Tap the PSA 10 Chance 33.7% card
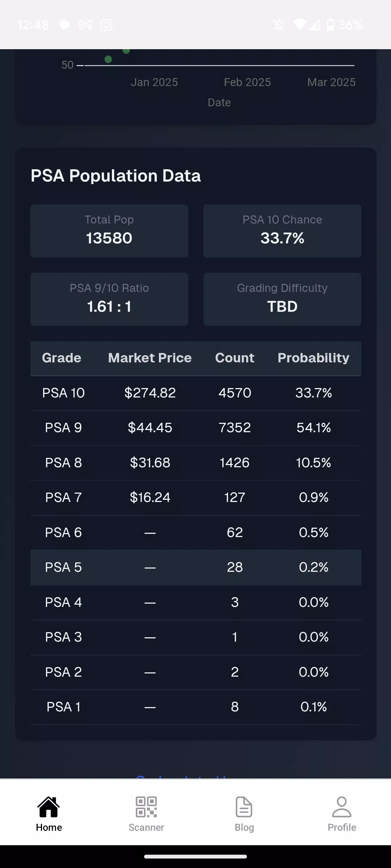This screenshot has height=868, width=391. pyautogui.click(x=282, y=231)
